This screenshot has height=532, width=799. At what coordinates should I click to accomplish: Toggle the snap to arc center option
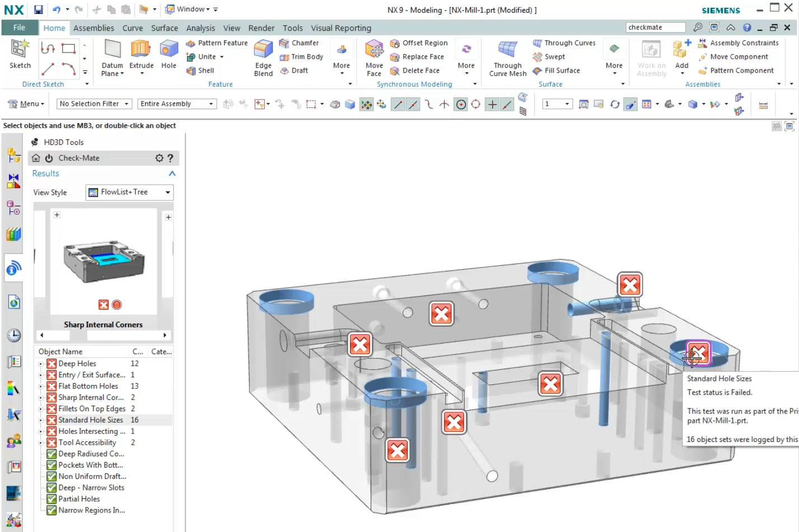click(x=461, y=105)
